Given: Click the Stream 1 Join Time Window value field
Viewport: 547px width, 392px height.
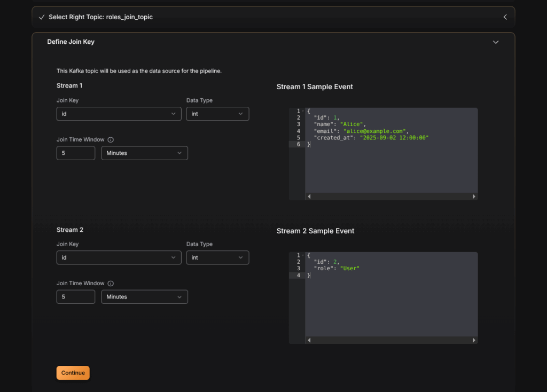Looking at the screenshot, I should tap(76, 153).
